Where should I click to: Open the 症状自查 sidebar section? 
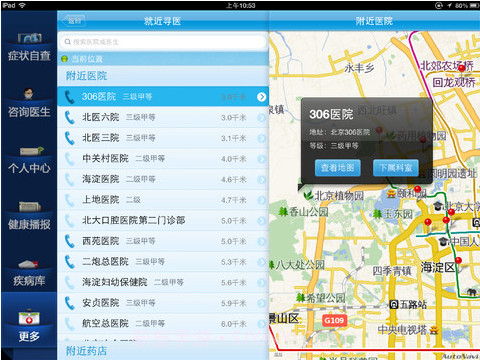(x=29, y=47)
